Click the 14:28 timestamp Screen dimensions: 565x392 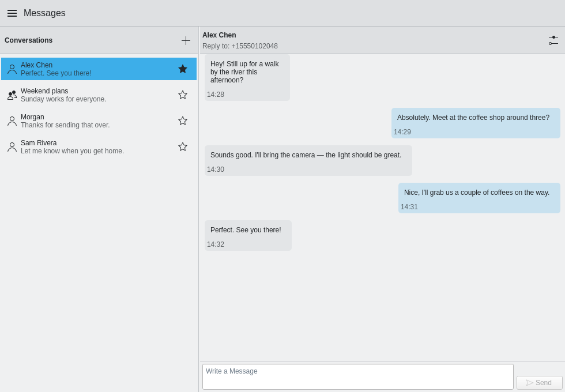216,95
